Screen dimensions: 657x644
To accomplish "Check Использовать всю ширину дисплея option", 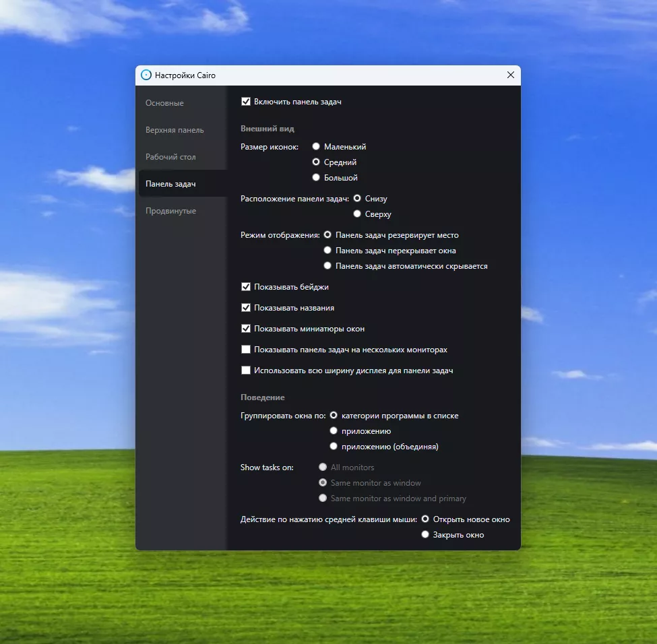I will pos(246,371).
